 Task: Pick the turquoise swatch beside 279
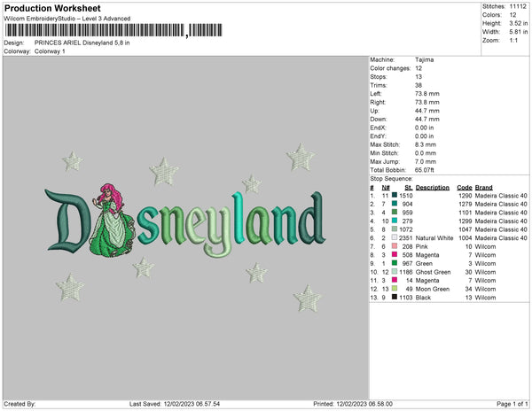[x=395, y=221]
